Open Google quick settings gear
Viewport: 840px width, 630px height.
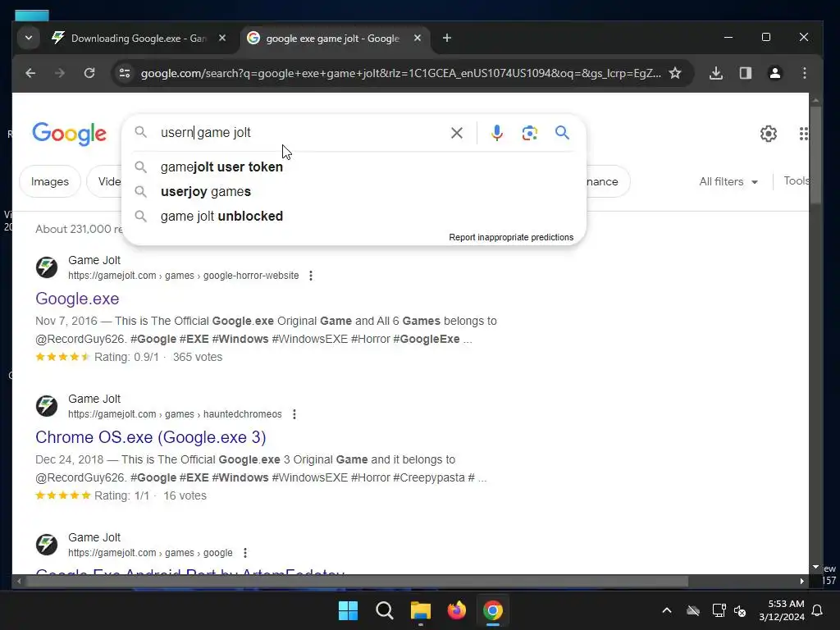[x=768, y=134]
